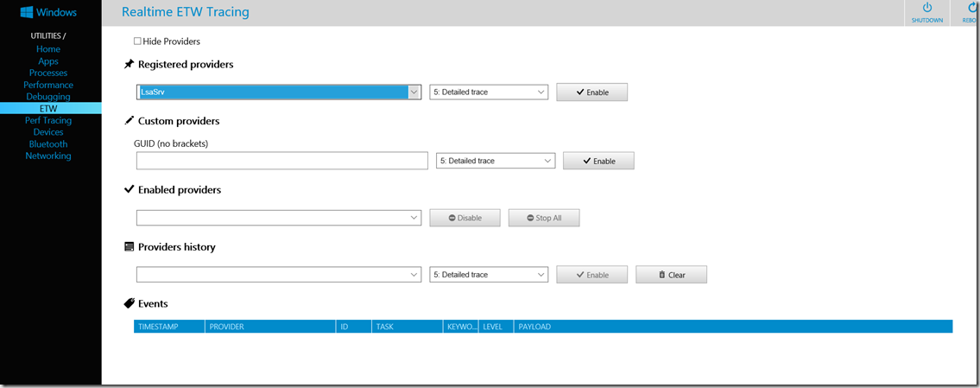Click the Disable button
Viewport: 980px width, 388px height.
465,218
